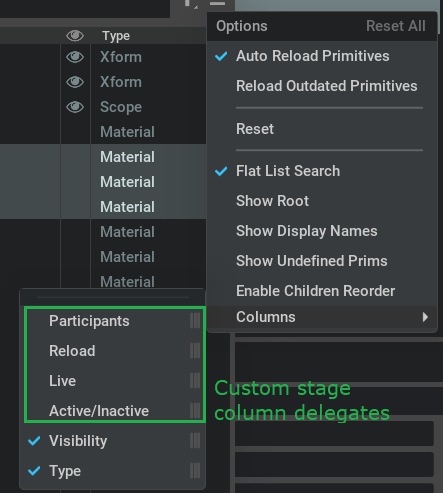Grab the drag handle beside Live column

195,381
